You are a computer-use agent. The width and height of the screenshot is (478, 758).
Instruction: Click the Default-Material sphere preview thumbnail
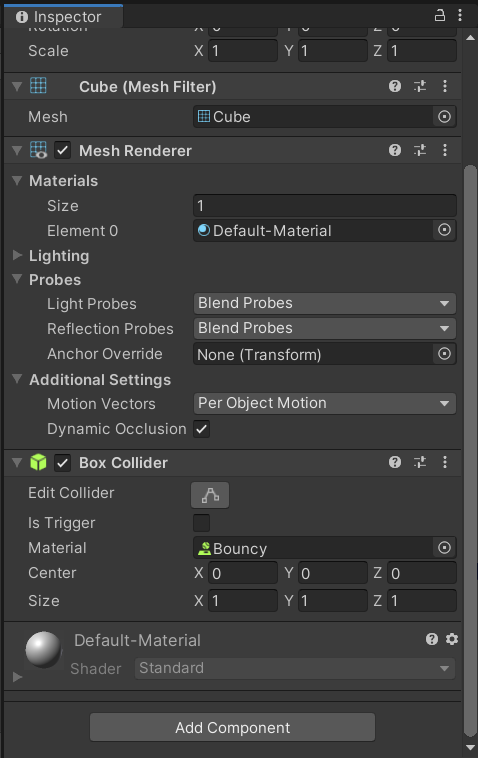pos(43,649)
